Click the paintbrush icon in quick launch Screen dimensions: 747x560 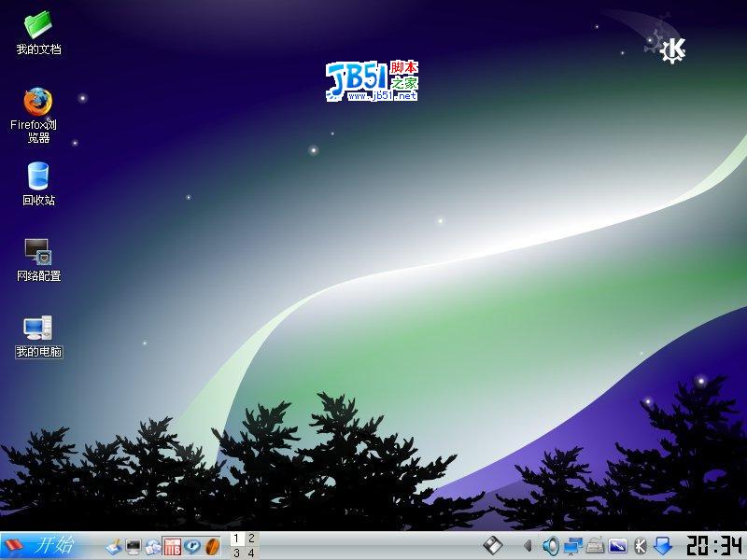click(x=114, y=546)
